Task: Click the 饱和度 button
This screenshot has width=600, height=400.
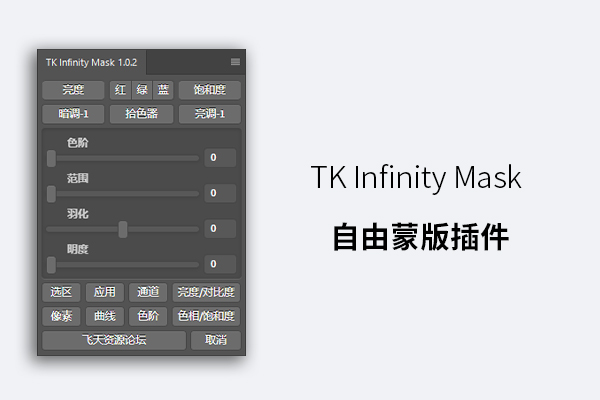Action: [x=210, y=90]
